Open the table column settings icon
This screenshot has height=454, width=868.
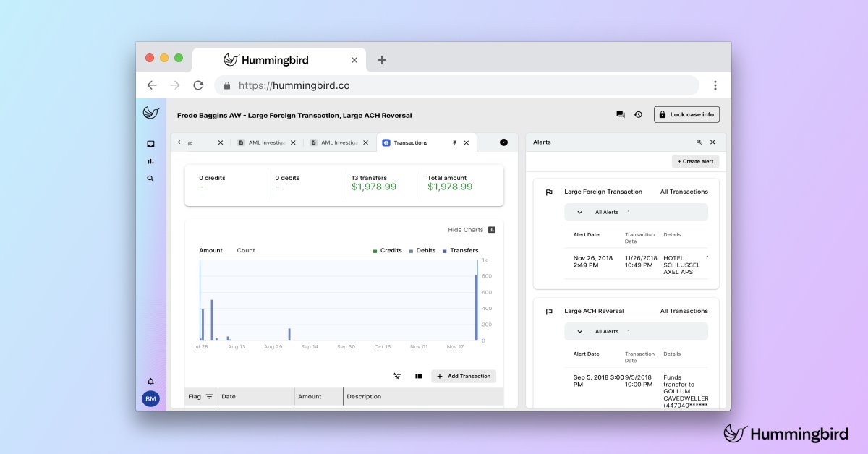click(x=419, y=376)
